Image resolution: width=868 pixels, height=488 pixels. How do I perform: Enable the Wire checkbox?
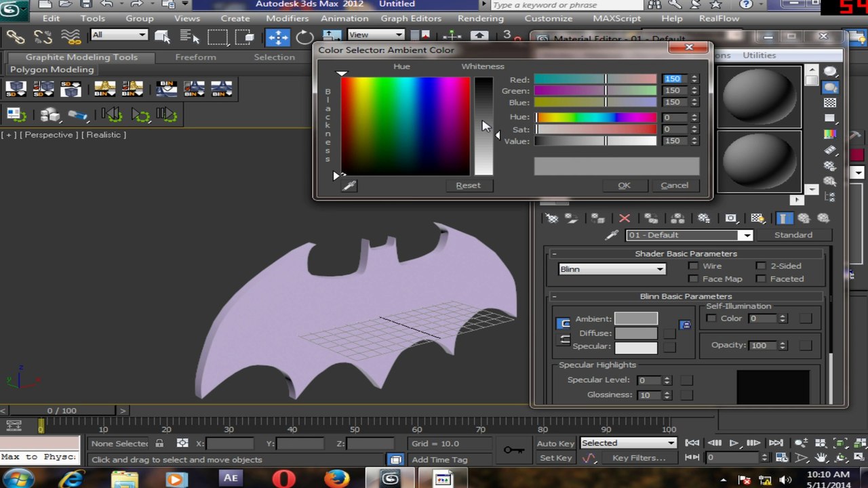(x=693, y=266)
